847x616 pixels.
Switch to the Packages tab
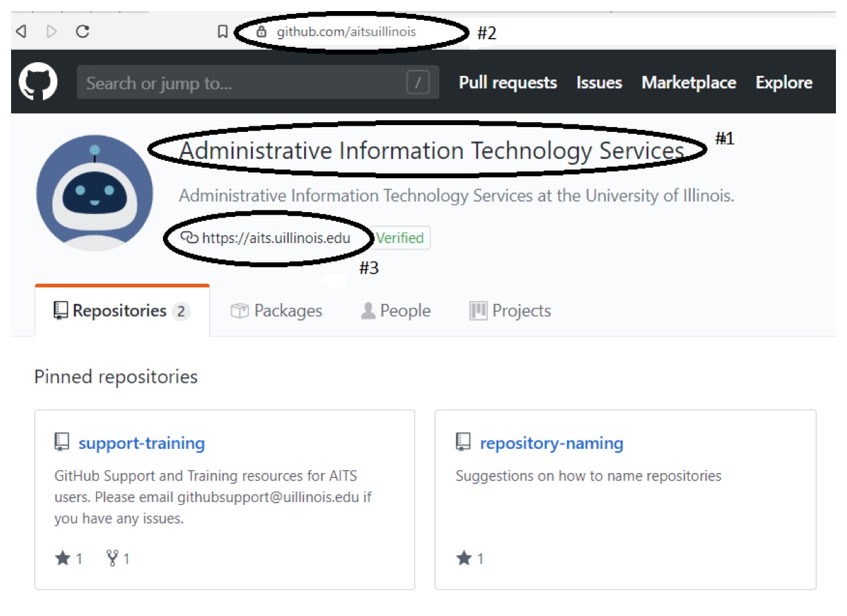(x=276, y=311)
